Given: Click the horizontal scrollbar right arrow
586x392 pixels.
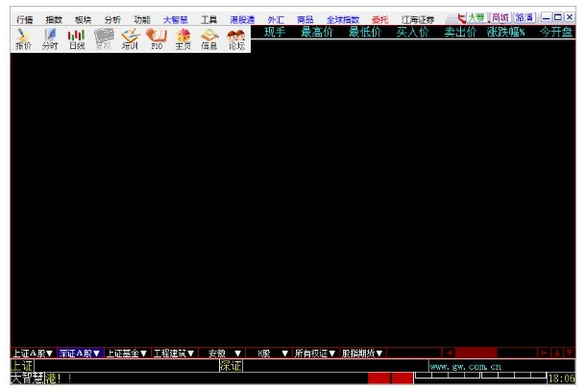Looking at the screenshot, I should [x=544, y=353].
